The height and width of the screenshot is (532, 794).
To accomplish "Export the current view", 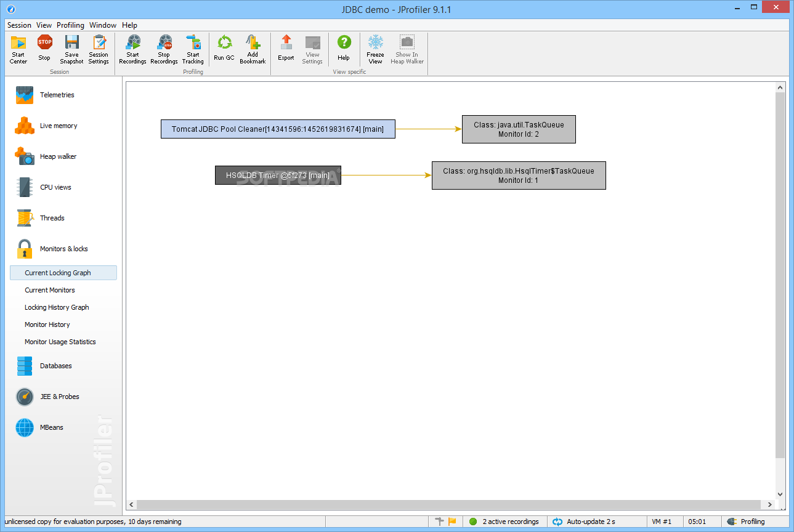I will (x=286, y=49).
